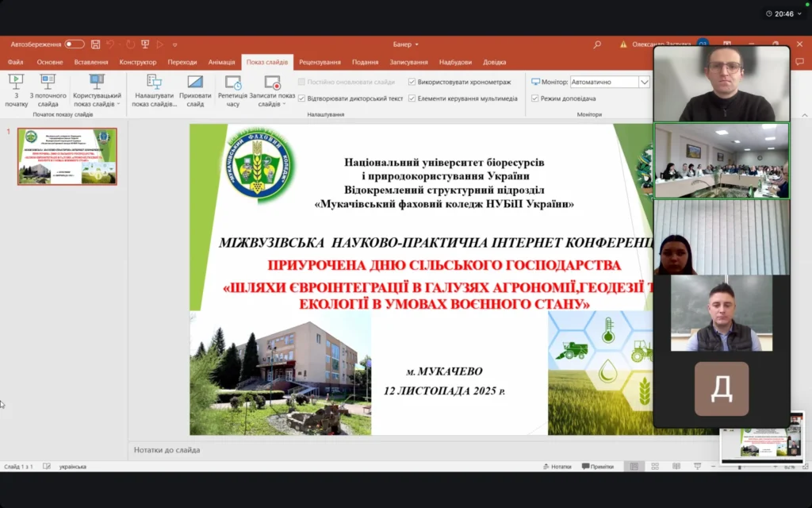Switch to the 'Анімація' ribbon tab

(221, 62)
